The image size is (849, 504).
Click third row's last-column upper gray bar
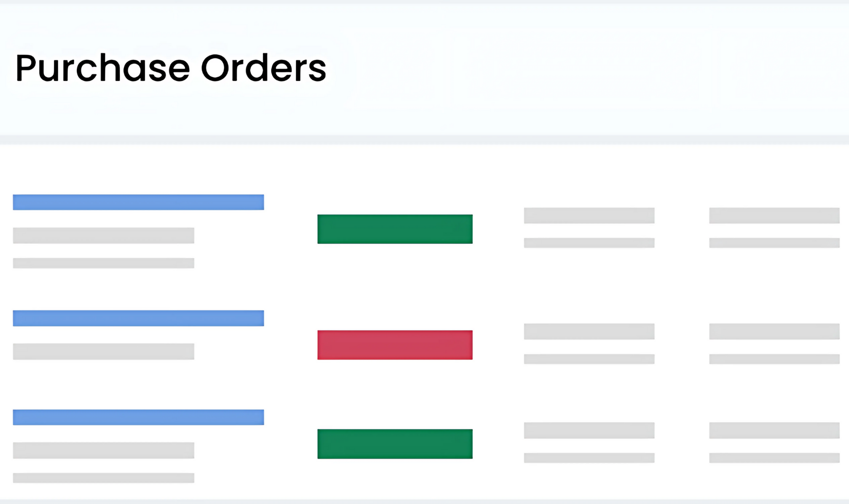click(x=774, y=430)
